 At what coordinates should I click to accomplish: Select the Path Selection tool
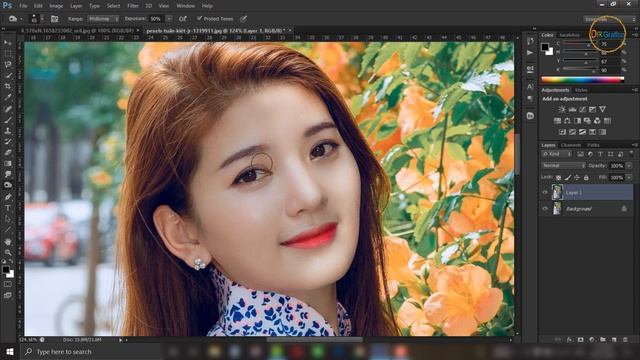[8, 219]
